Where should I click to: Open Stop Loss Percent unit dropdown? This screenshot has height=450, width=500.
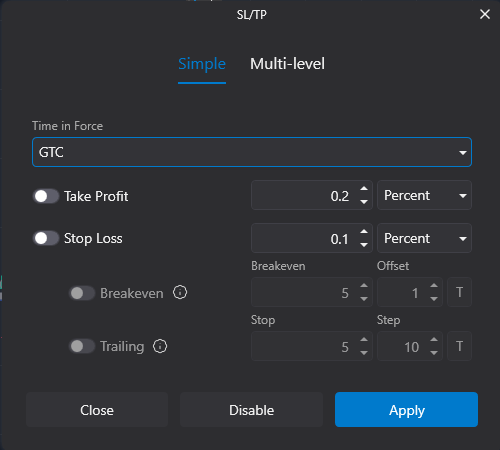424,238
